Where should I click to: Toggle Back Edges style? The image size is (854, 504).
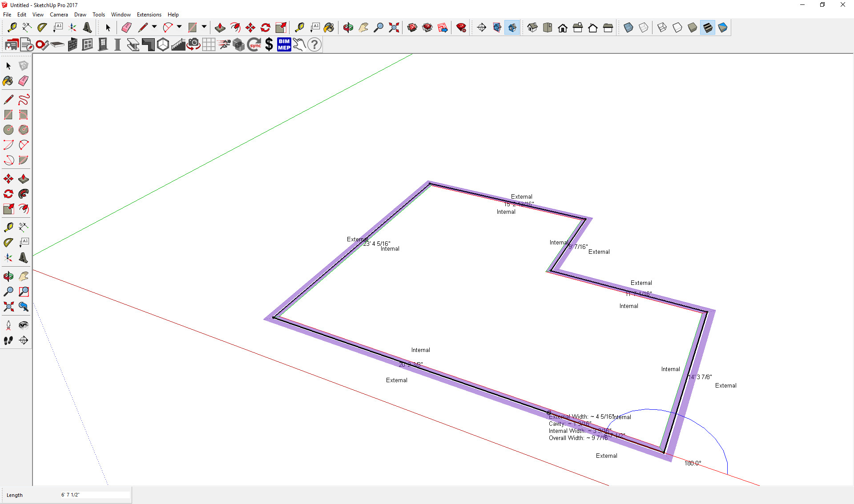click(644, 28)
